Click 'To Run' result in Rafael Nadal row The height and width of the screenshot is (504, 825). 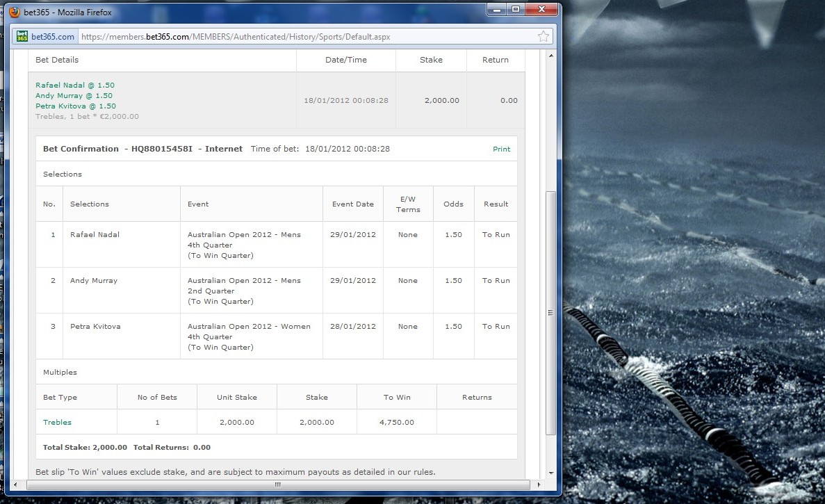point(496,234)
